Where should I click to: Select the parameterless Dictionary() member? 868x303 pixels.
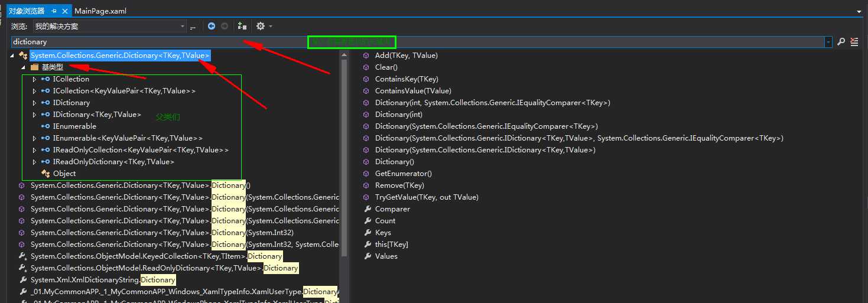tap(395, 161)
